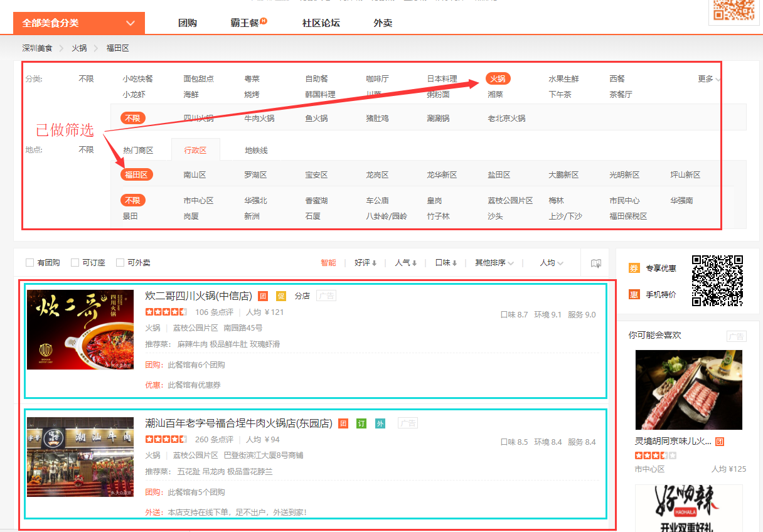Open the 其他排序 sort dropdown

tap(494, 263)
